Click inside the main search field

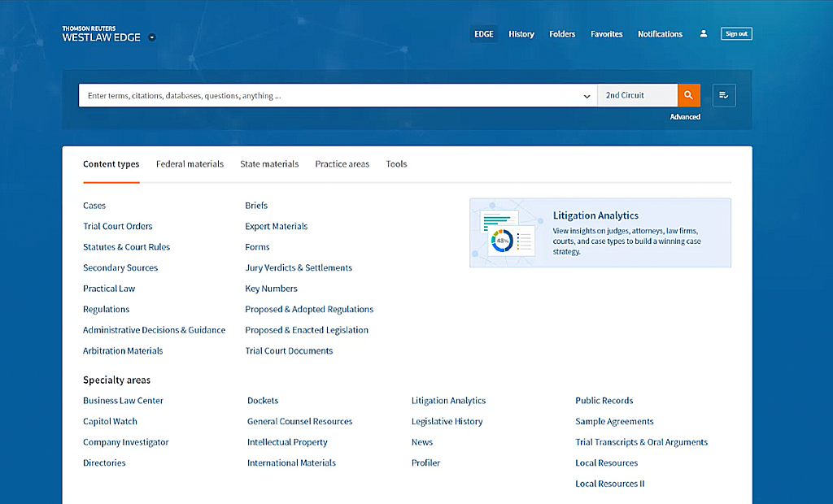325,96
